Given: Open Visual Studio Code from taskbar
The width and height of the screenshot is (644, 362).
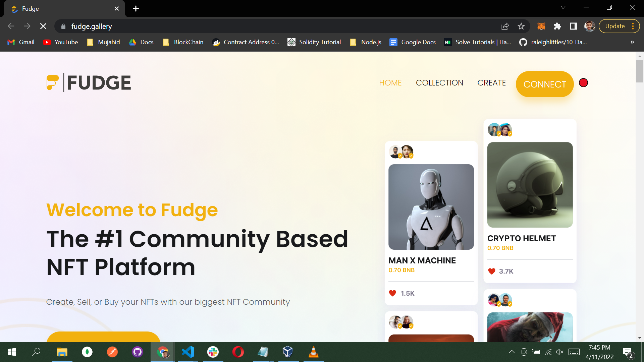Looking at the screenshot, I should [x=188, y=352].
